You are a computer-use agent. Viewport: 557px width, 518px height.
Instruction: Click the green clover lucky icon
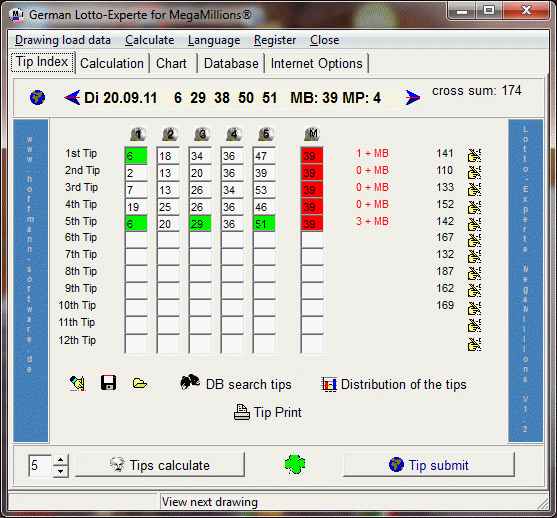[x=295, y=464]
